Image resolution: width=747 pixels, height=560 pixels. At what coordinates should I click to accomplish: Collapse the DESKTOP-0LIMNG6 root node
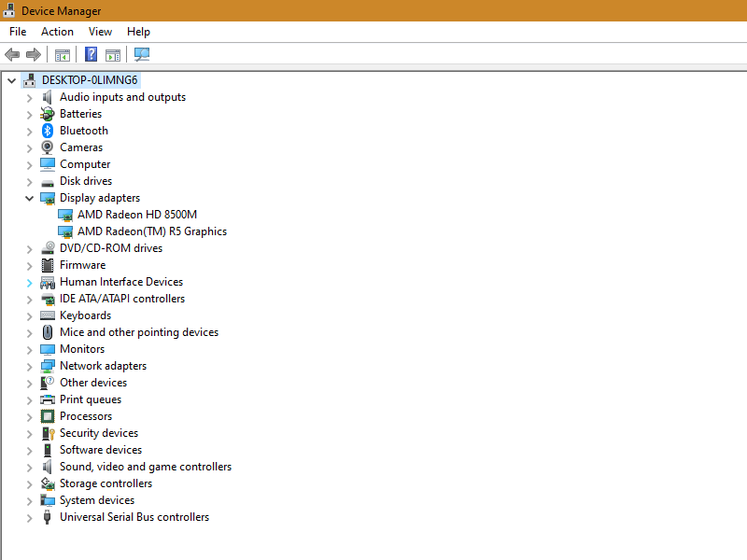tap(12, 80)
